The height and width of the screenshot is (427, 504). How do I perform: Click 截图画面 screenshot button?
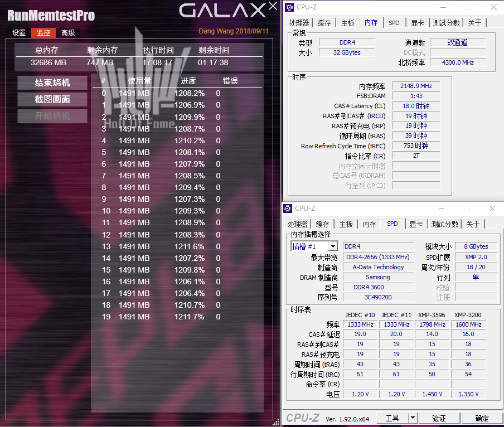(x=52, y=99)
